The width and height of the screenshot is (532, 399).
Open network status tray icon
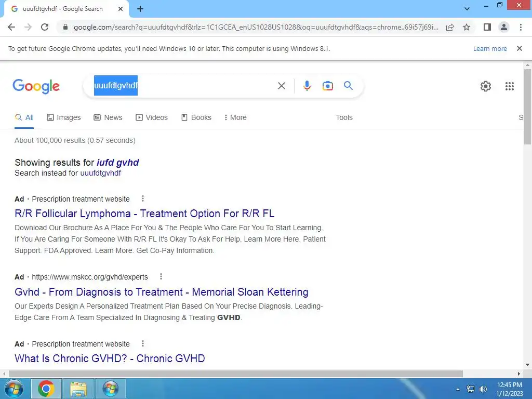471,389
